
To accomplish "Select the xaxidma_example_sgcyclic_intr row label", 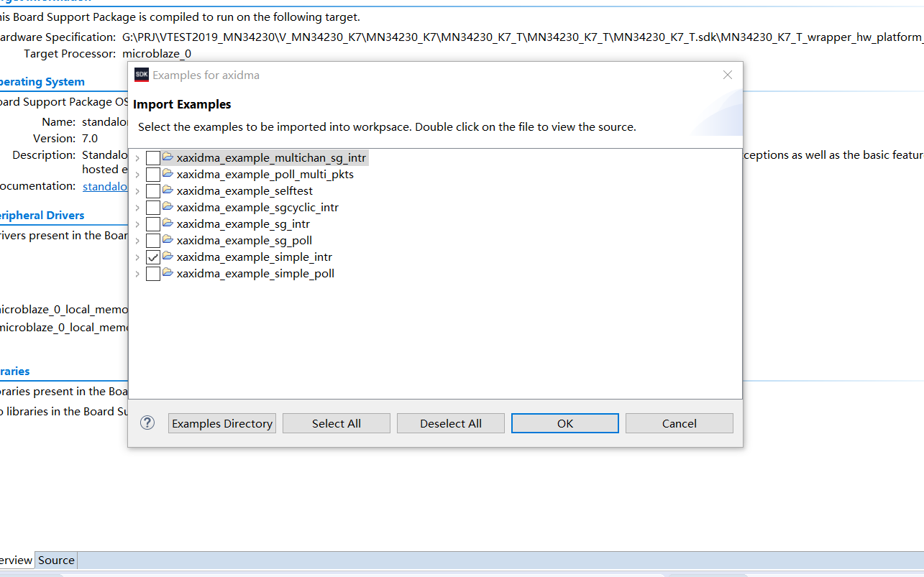I will pos(257,208).
